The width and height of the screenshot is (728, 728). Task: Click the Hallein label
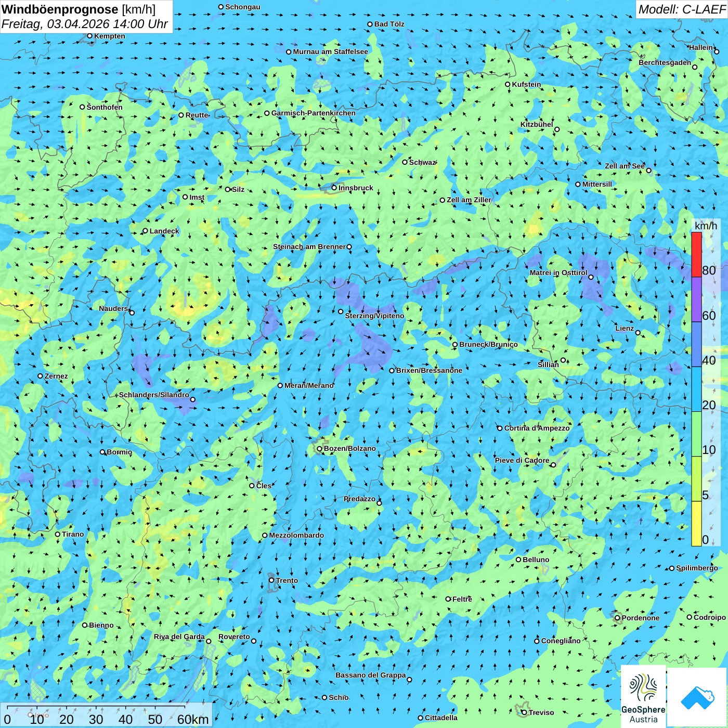pos(701,47)
